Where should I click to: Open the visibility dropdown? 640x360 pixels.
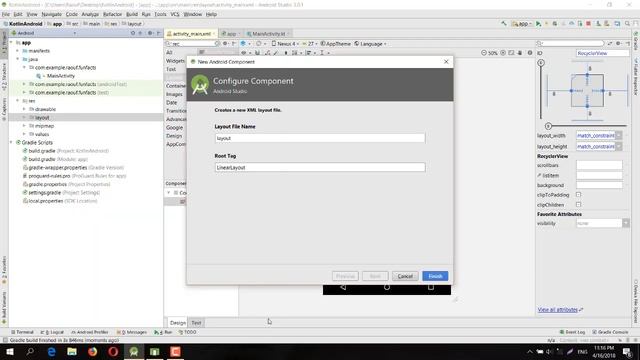coord(625,223)
